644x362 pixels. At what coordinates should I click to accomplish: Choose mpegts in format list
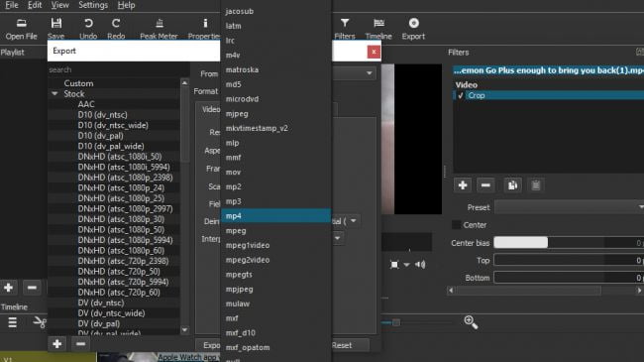pyautogui.click(x=276, y=275)
